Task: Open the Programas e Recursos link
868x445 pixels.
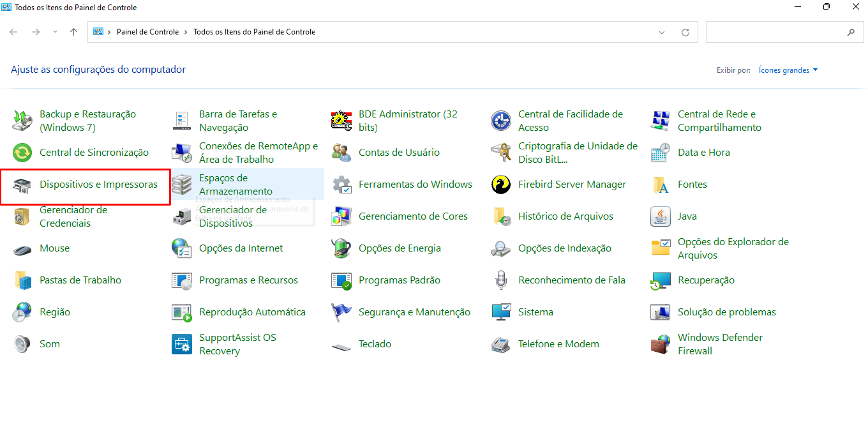Action: (x=248, y=280)
